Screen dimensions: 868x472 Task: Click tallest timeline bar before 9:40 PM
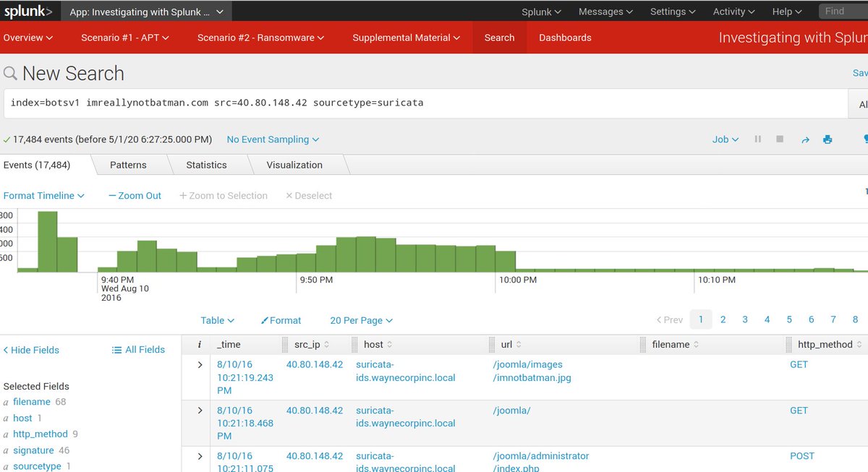pos(48,241)
